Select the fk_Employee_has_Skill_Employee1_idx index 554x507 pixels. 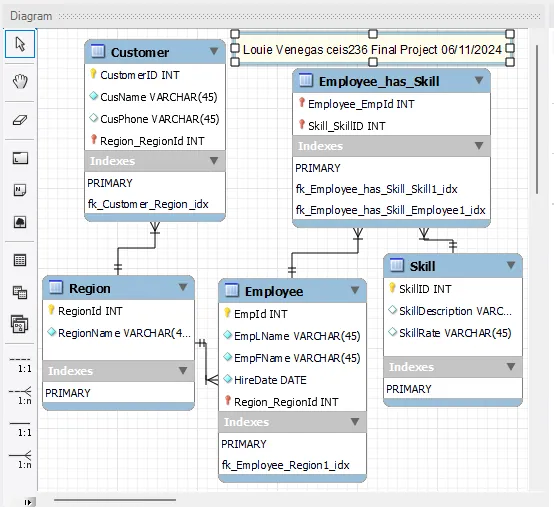391,210
